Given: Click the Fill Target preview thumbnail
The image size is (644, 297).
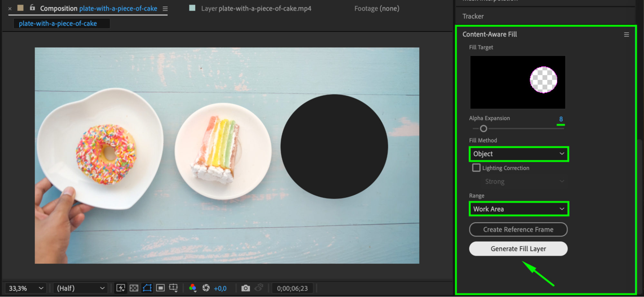Looking at the screenshot, I should click(518, 82).
